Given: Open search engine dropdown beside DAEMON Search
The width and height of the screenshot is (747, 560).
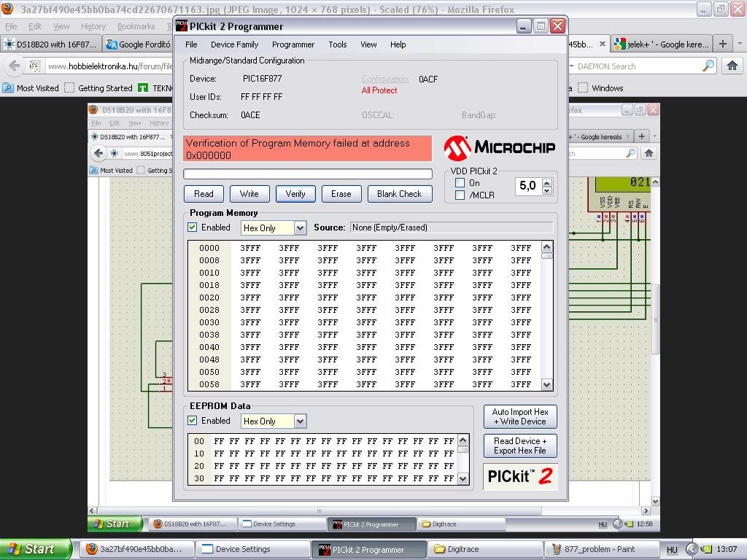Looking at the screenshot, I should [572, 66].
